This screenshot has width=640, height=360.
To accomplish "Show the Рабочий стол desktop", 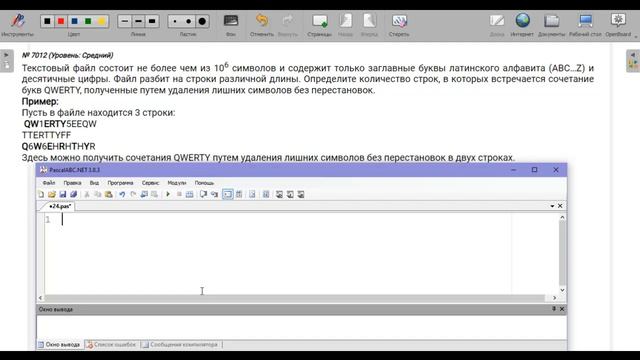I will click(x=585, y=24).
